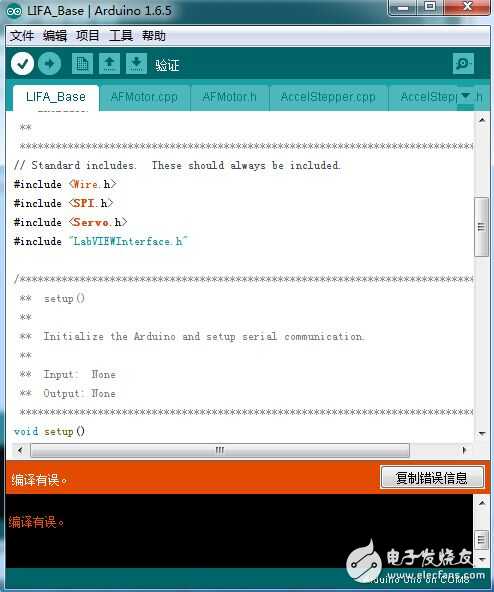Click the Arduino logo in title bar
494x592 pixels.
click(14, 11)
